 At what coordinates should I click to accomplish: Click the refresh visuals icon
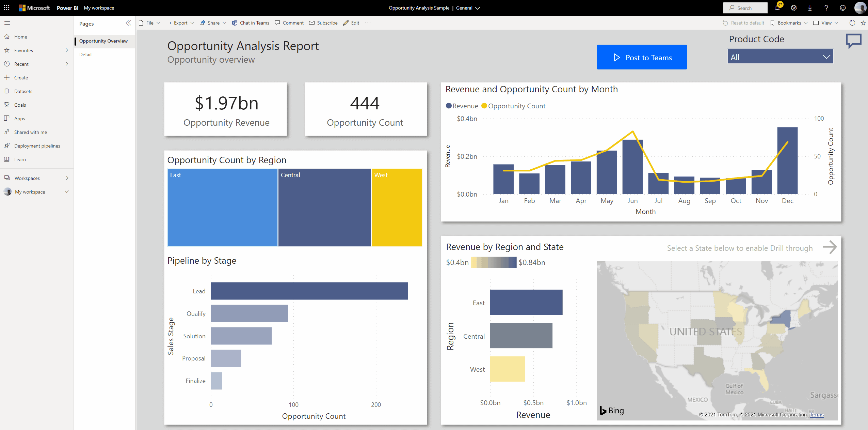coord(852,23)
